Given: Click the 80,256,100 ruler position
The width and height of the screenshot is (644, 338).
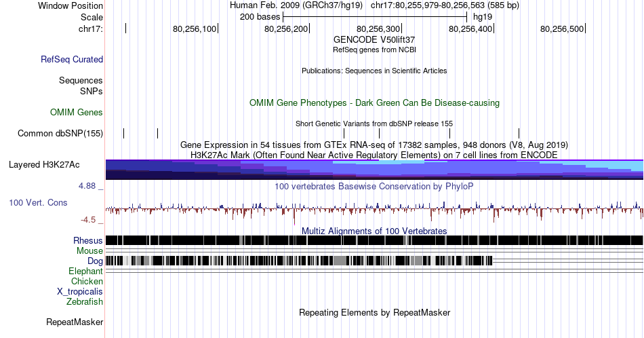Looking at the screenshot, I should [x=195, y=29].
